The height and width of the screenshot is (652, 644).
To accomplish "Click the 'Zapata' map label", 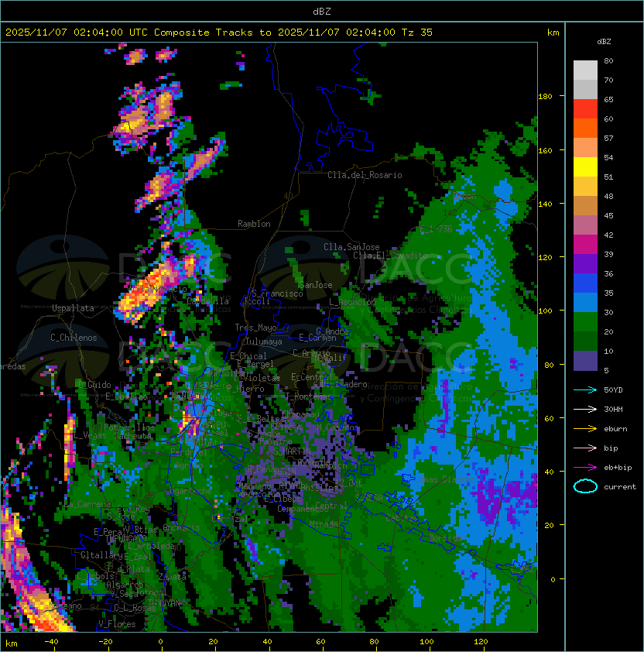I will 172,577.
